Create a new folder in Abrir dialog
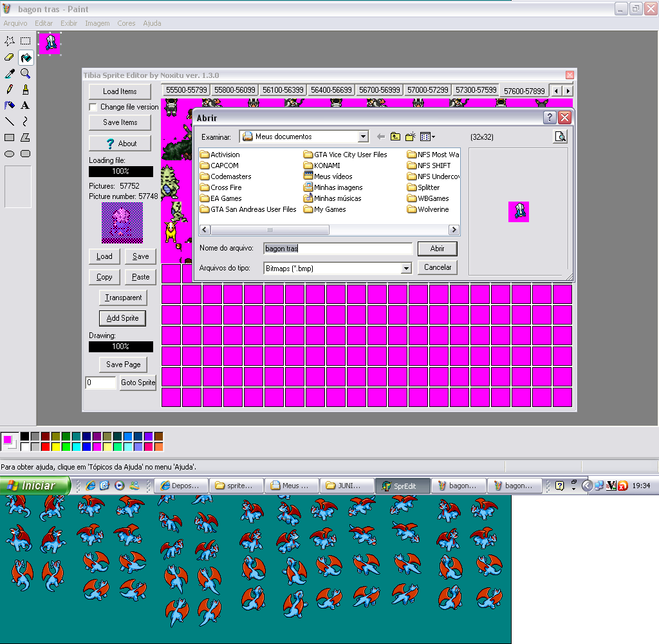Viewport: 659px width, 644px height. (410, 137)
